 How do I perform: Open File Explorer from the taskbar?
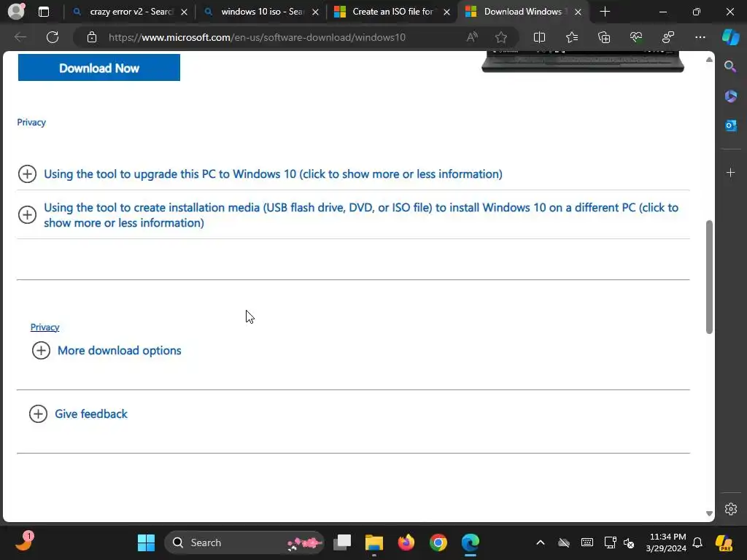374,542
